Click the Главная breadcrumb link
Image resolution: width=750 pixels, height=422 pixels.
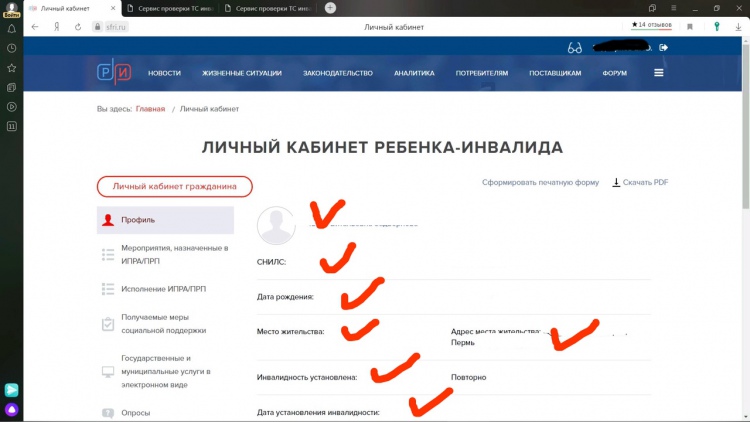(x=150, y=108)
